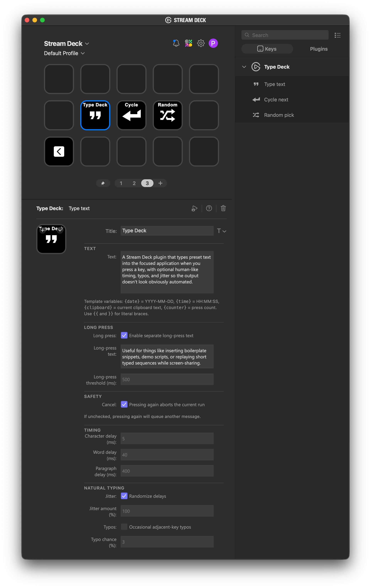
Task: Click the empty key right of Random key
Action: [x=204, y=115]
